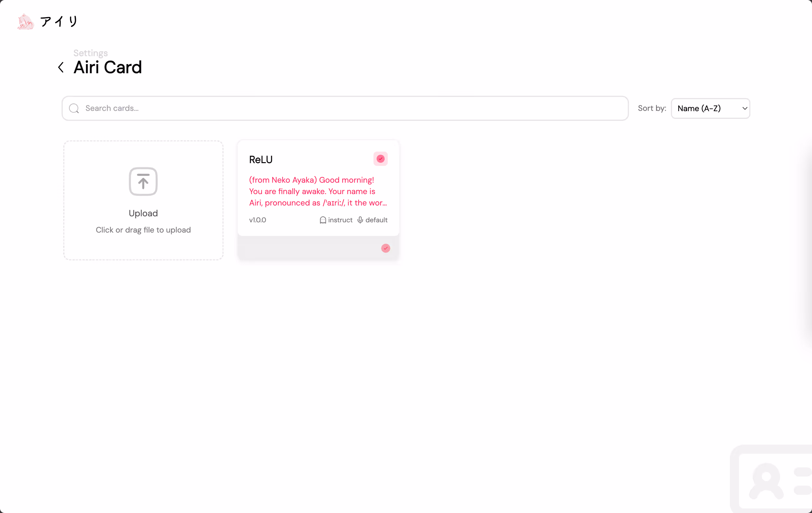The image size is (812, 513).
Task: Open the Settings breadcrumb
Action: tap(90, 53)
